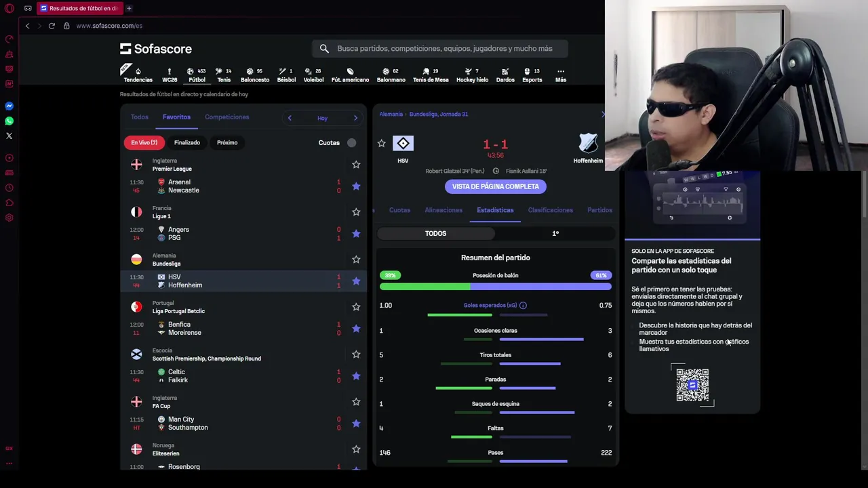The height and width of the screenshot is (488, 868).
Task: Open the history clock in Opera sidebar
Action: coord(9,188)
